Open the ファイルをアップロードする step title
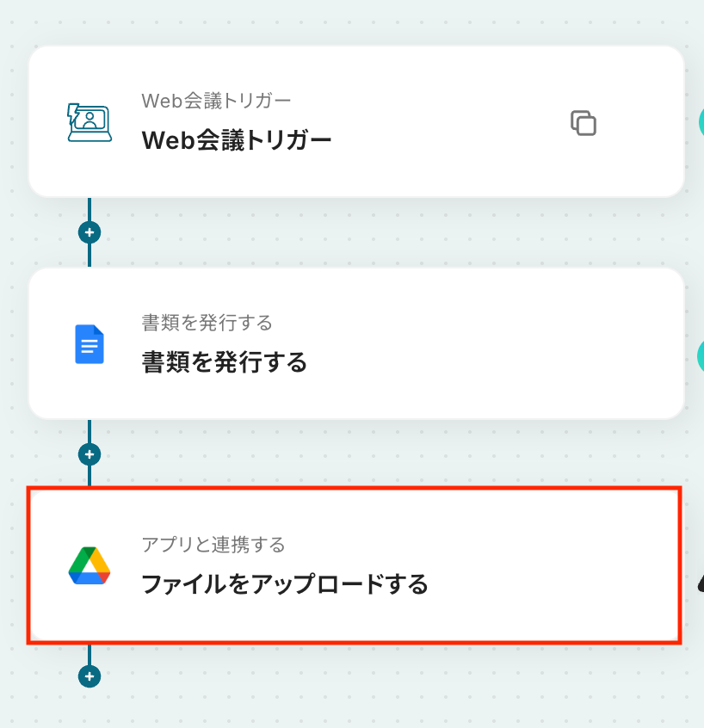This screenshot has width=704, height=728. click(285, 584)
